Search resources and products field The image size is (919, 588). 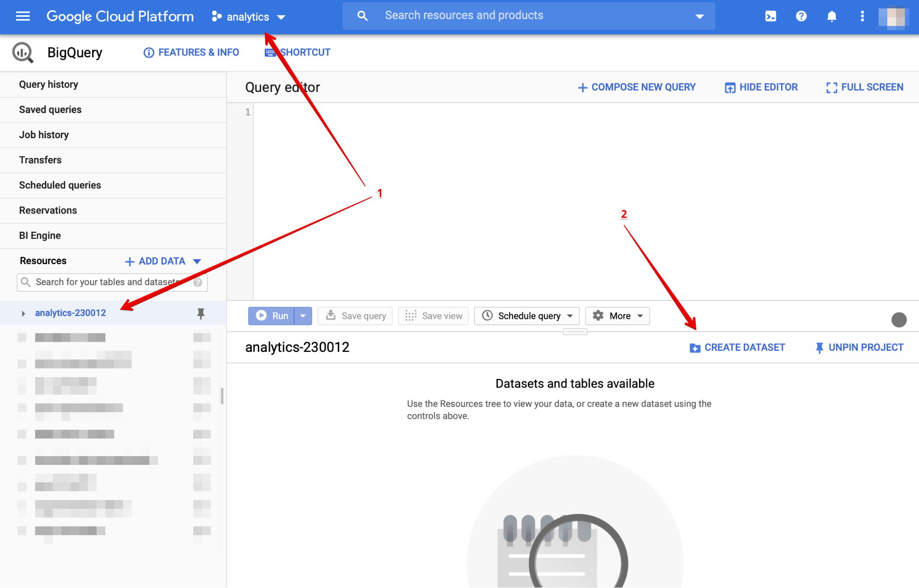(529, 16)
